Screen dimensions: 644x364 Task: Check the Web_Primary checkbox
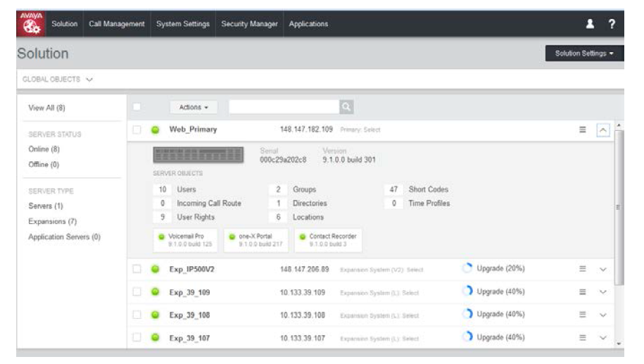[x=137, y=130]
